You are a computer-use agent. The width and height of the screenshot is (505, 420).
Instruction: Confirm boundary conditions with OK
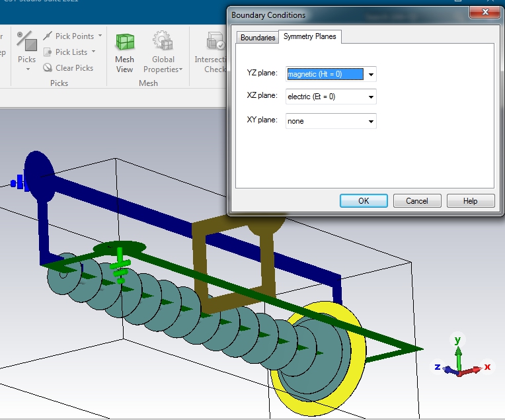[364, 201]
